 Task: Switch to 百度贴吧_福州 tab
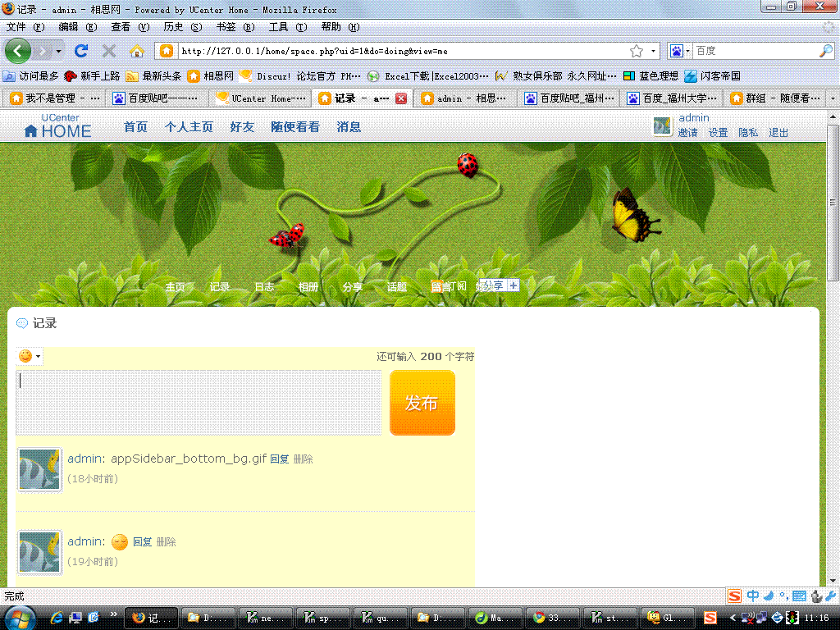click(x=568, y=98)
